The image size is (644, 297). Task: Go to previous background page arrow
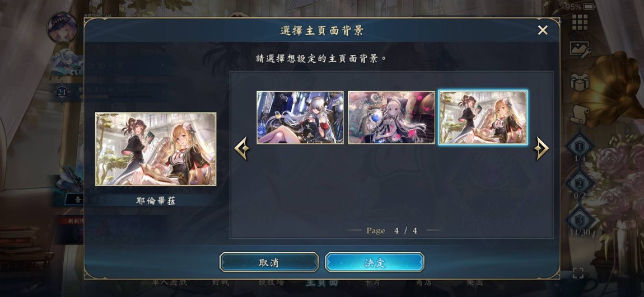(241, 149)
